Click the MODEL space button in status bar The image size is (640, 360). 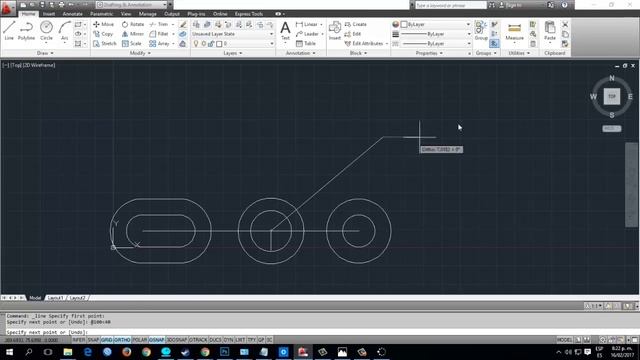tap(564, 340)
